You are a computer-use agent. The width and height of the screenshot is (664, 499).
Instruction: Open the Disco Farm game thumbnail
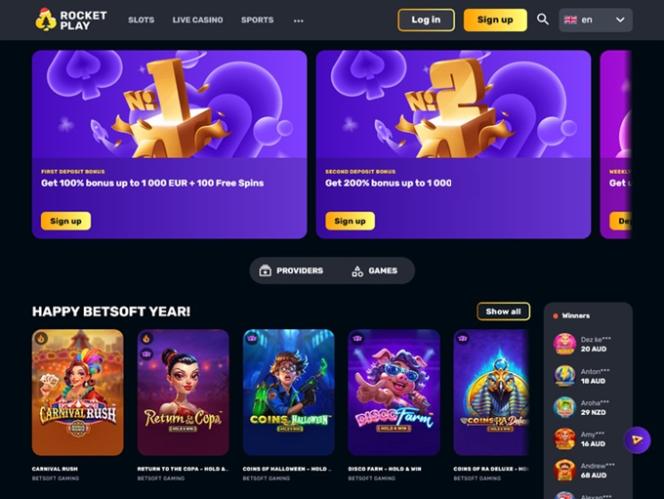pos(394,392)
